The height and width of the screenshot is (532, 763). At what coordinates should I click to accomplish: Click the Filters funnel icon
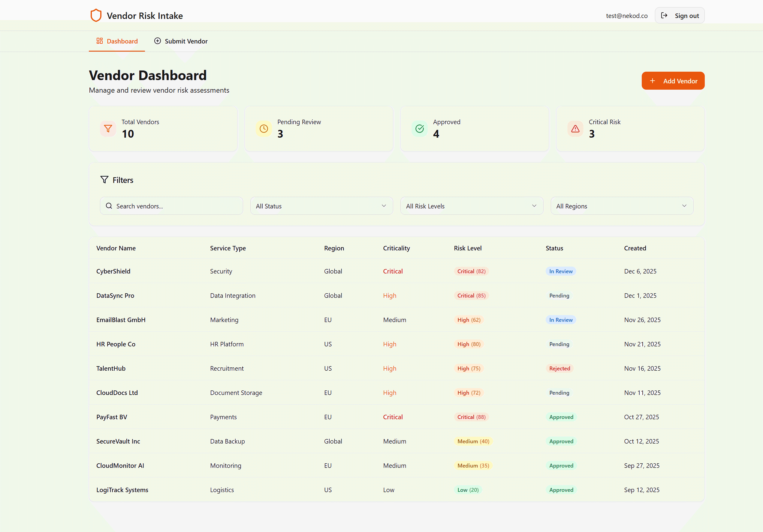coord(104,180)
